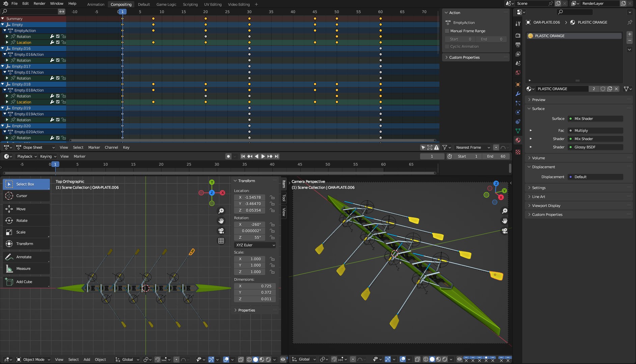Click the End frame 60 slider
The height and width of the screenshot is (364, 636).
[x=496, y=156]
